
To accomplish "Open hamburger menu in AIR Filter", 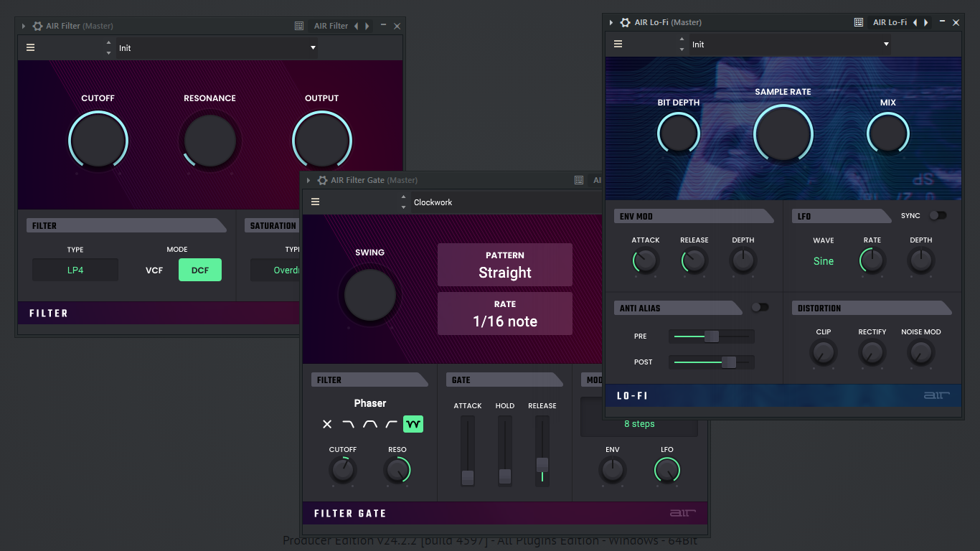I will click(x=31, y=48).
